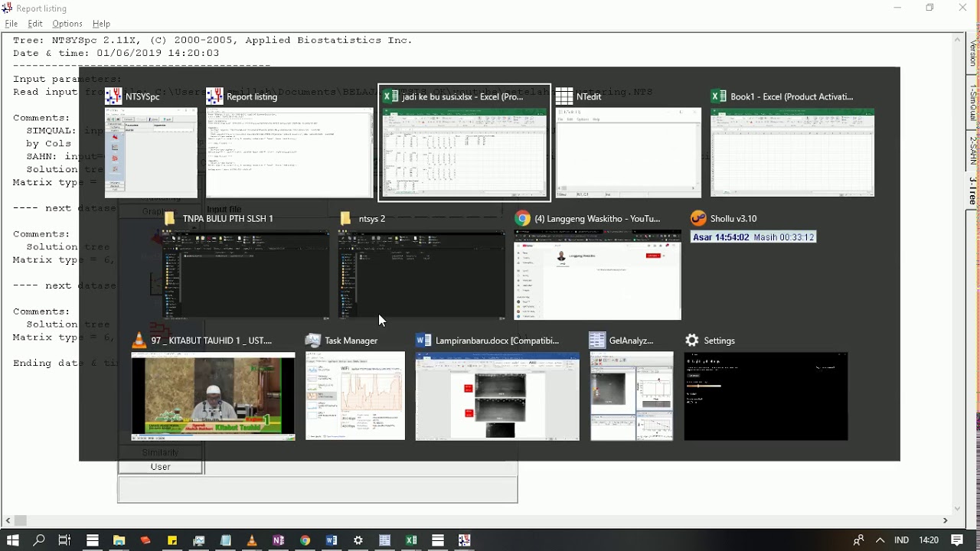Open the Notepad taskbar icon
Viewport: 980px width, 551px height.
click(226, 540)
